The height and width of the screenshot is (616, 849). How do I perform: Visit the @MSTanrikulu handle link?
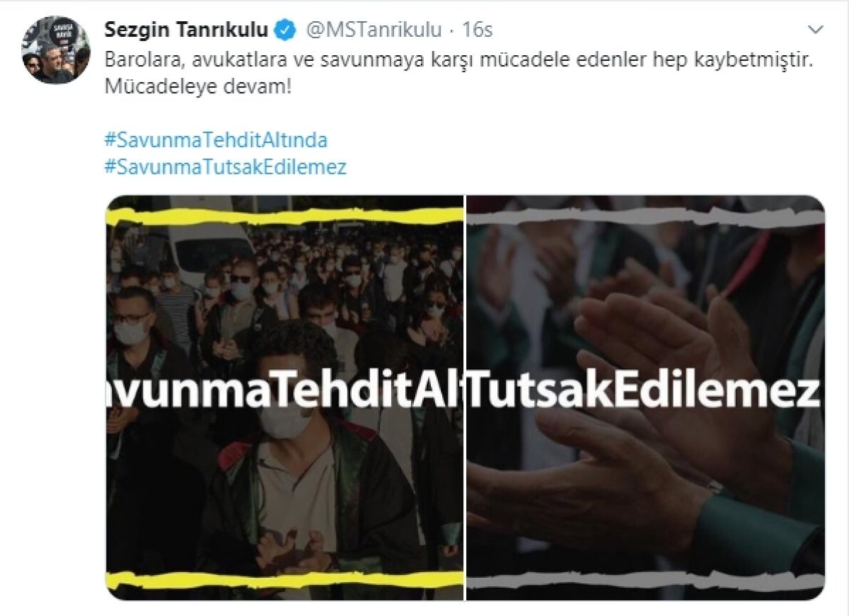[373, 30]
